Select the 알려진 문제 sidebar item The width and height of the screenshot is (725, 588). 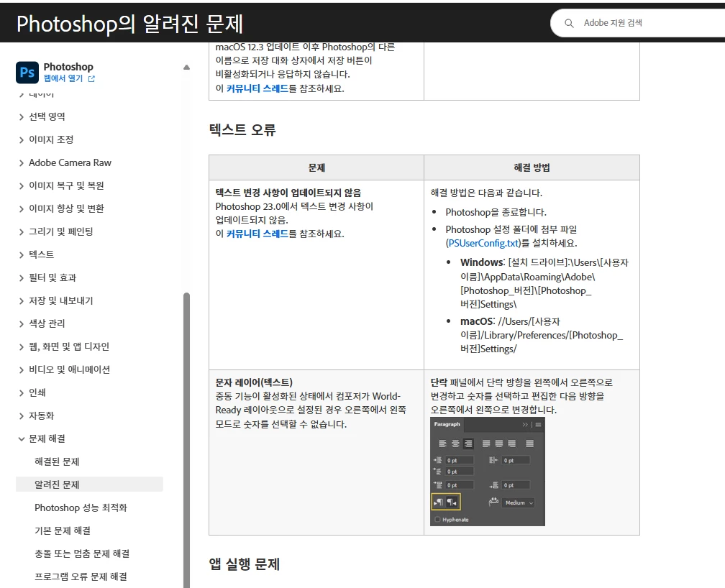pyautogui.click(x=89, y=484)
